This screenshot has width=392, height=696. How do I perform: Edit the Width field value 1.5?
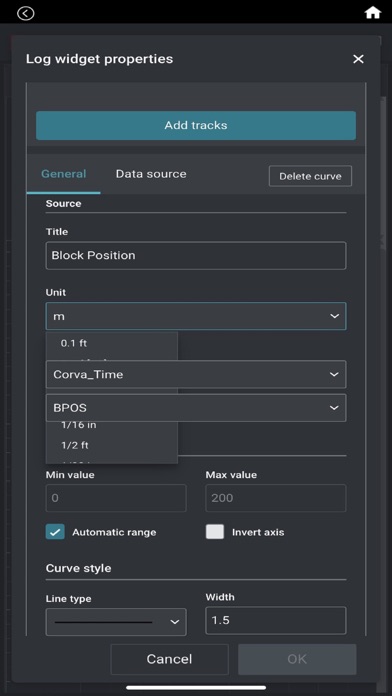276,620
